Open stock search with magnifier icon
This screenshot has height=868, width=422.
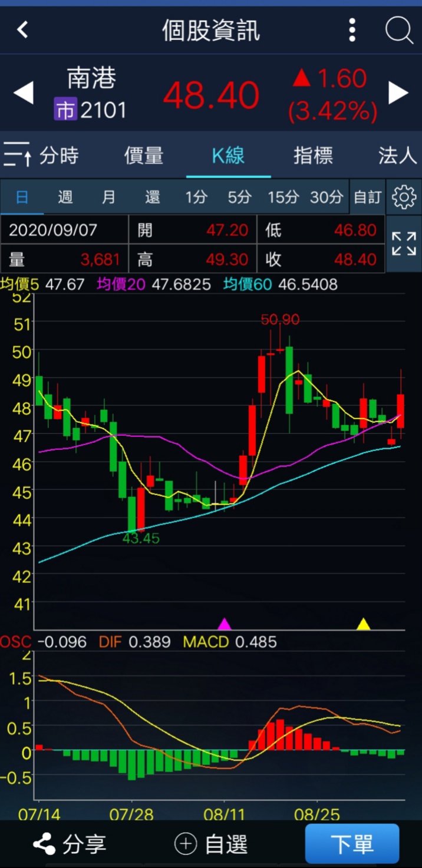[x=399, y=29]
